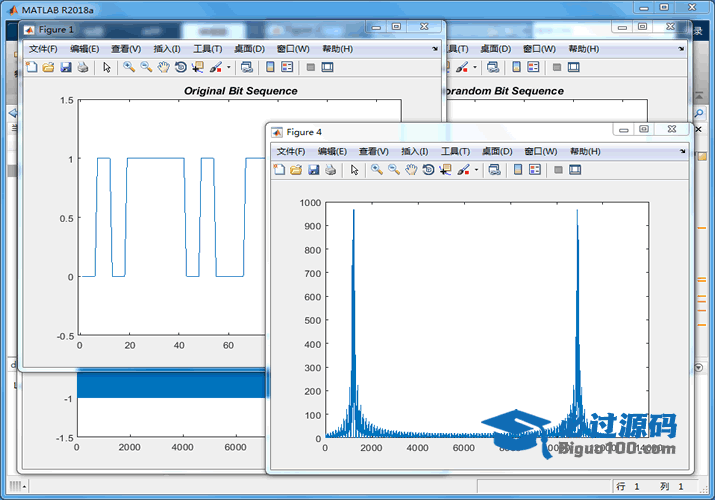This screenshot has height=500, width=715.
Task: Select Zoom Out magnifier in Figure 1 toolbar
Action: [x=146, y=68]
